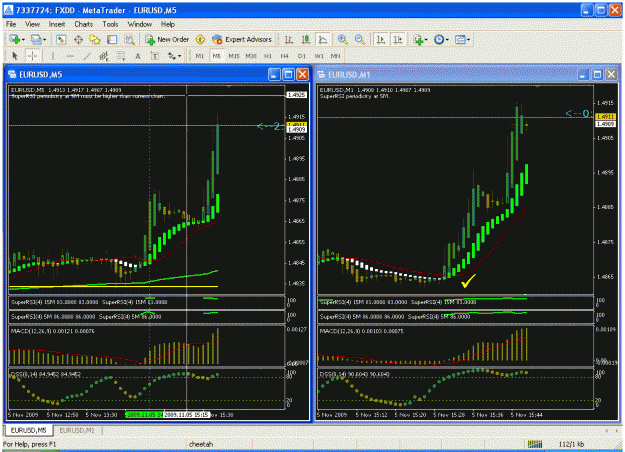
Task: Open the Profiles toolbar icon
Action: 36,39
